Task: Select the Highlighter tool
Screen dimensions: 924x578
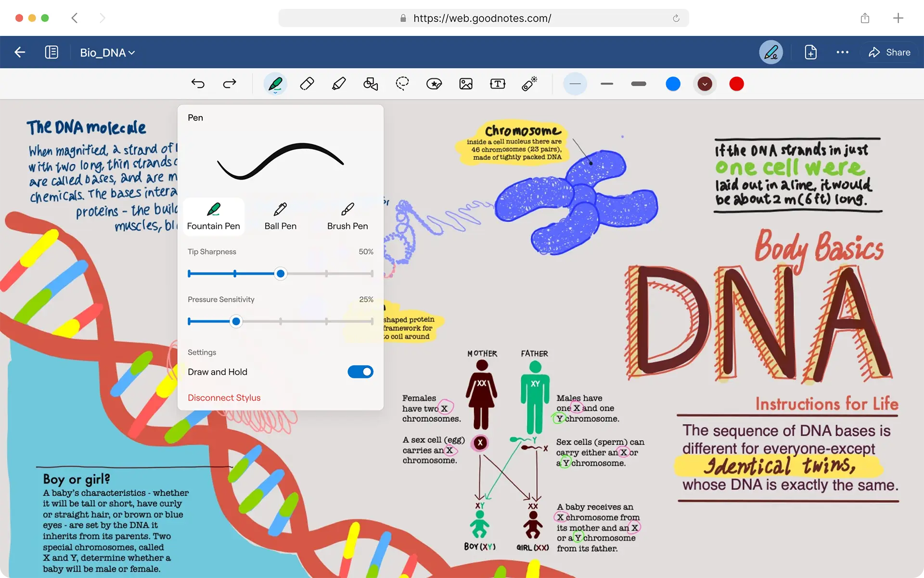Action: pos(338,84)
